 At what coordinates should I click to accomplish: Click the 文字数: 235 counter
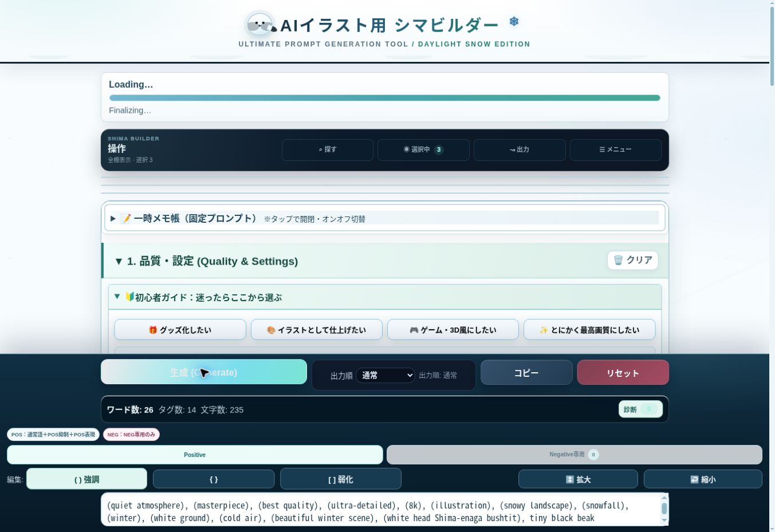pyautogui.click(x=222, y=410)
